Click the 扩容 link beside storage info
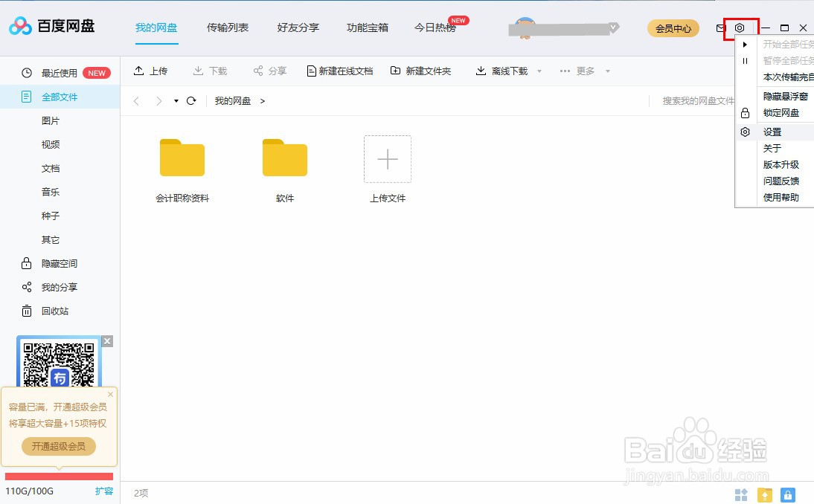This screenshot has height=504, width=814. click(106, 491)
